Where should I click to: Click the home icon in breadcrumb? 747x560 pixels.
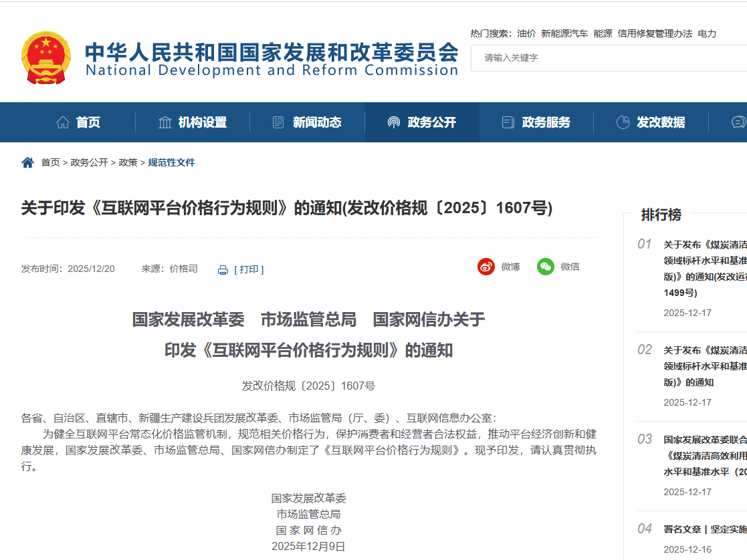(x=27, y=162)
